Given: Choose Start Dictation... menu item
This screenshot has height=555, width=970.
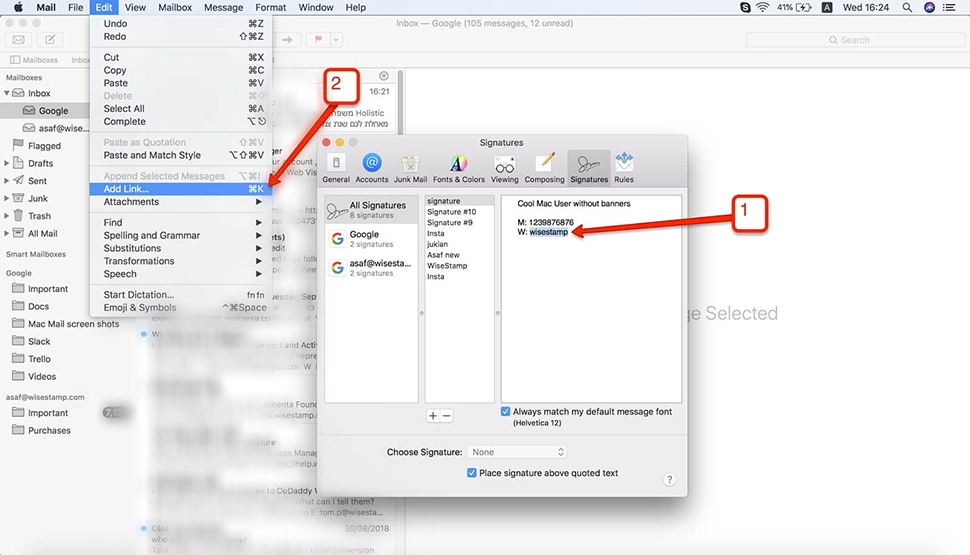Looking at the screenshot, I should (181, 295).
